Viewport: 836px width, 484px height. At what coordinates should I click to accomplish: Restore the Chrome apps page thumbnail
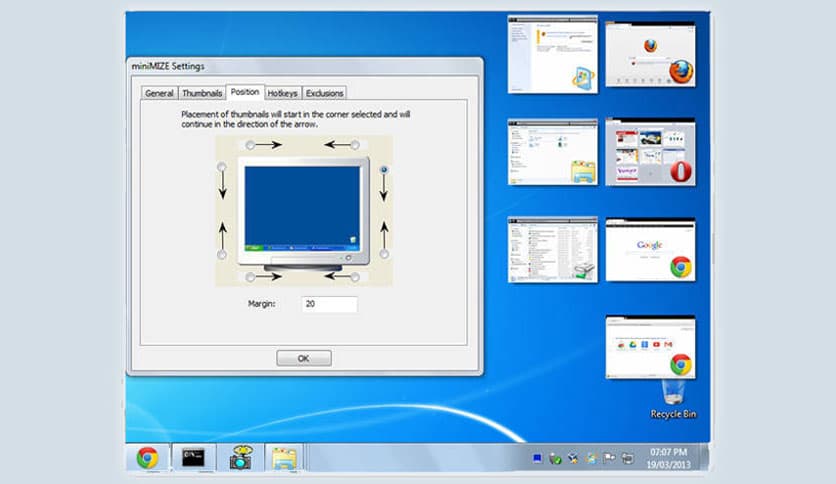pos(650,347)
